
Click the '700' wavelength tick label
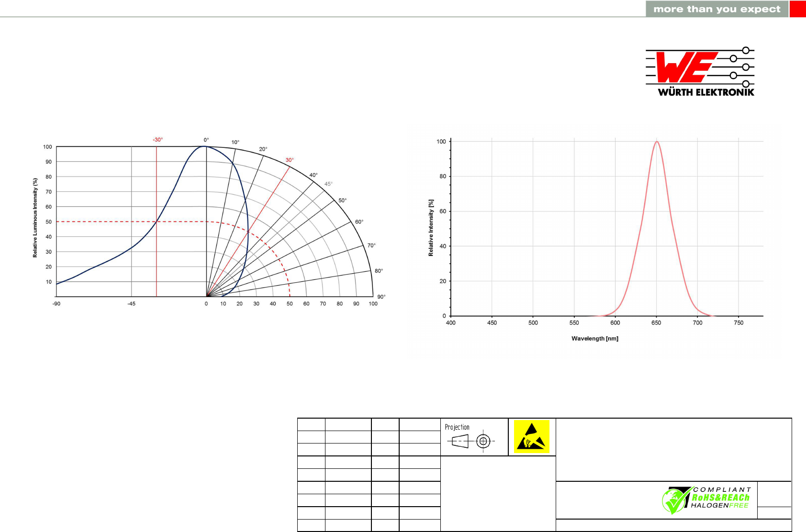(x=698, y=323)
